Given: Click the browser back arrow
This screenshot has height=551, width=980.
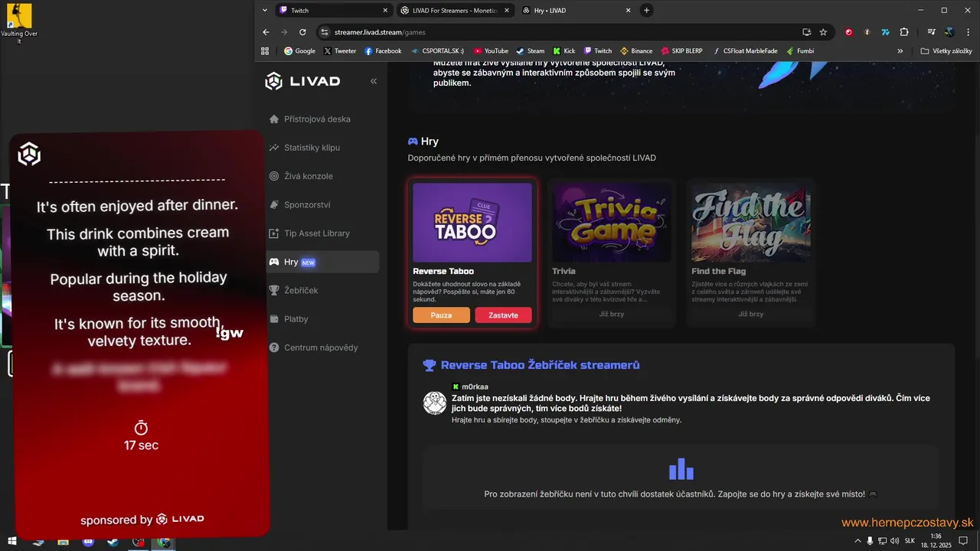Looking at the screenshot, I should pos(266,32).
